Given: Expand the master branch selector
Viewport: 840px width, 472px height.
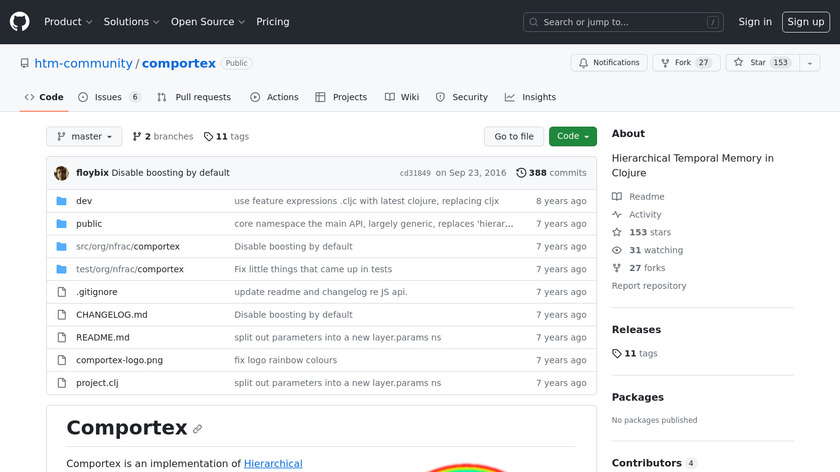Looking at the screenshot, I should tap(84, 137).
